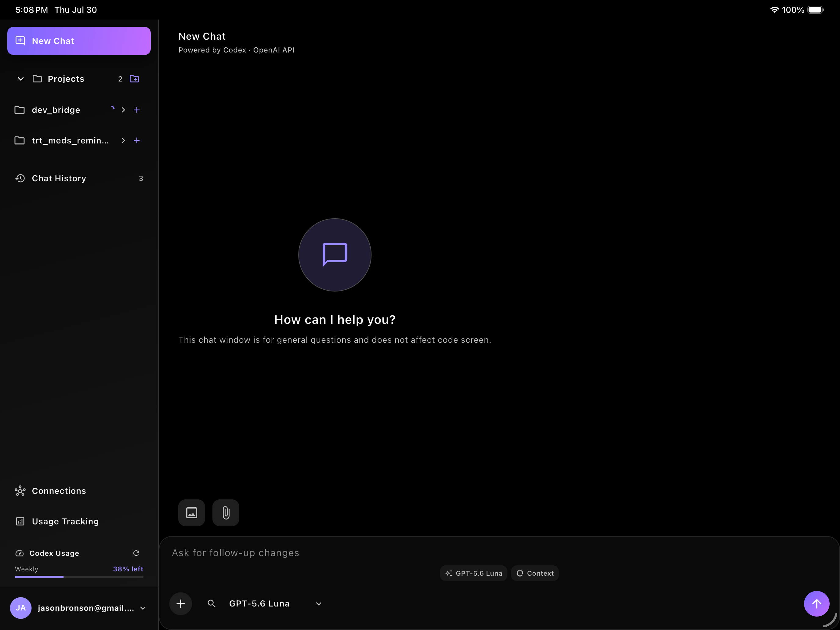The height and width of the screenshot is (630, 840).
Task: Click the central chat bubble icon
Action: 335,255
